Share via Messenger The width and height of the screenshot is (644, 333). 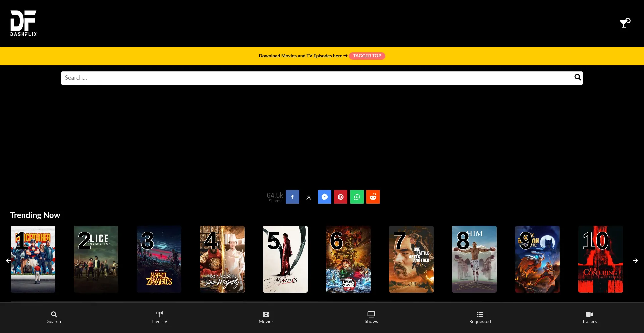pyautogui.click(x=324, y=197)
